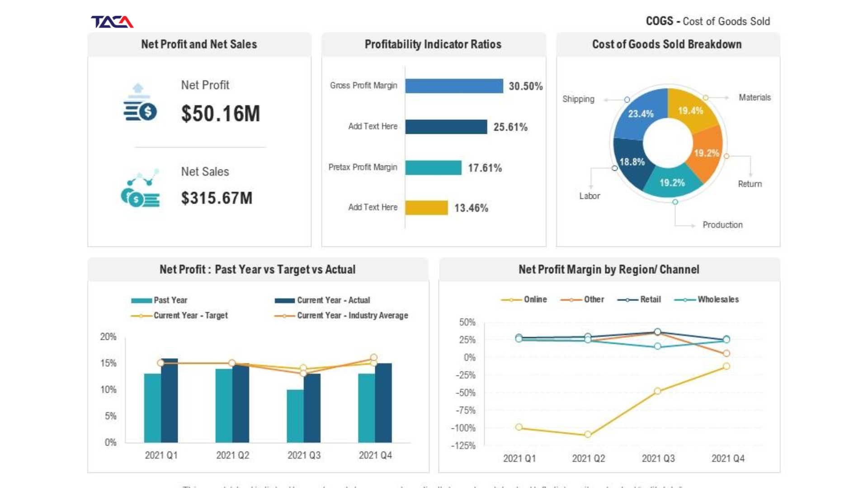Click the Production 19.2% teal segment
Viewport: 868px width, 488px height.
[x=672, y=183]
